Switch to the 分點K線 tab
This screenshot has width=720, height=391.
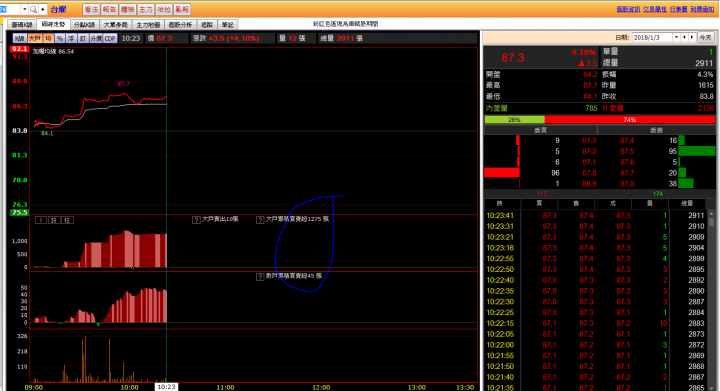(x=84, y=24)
